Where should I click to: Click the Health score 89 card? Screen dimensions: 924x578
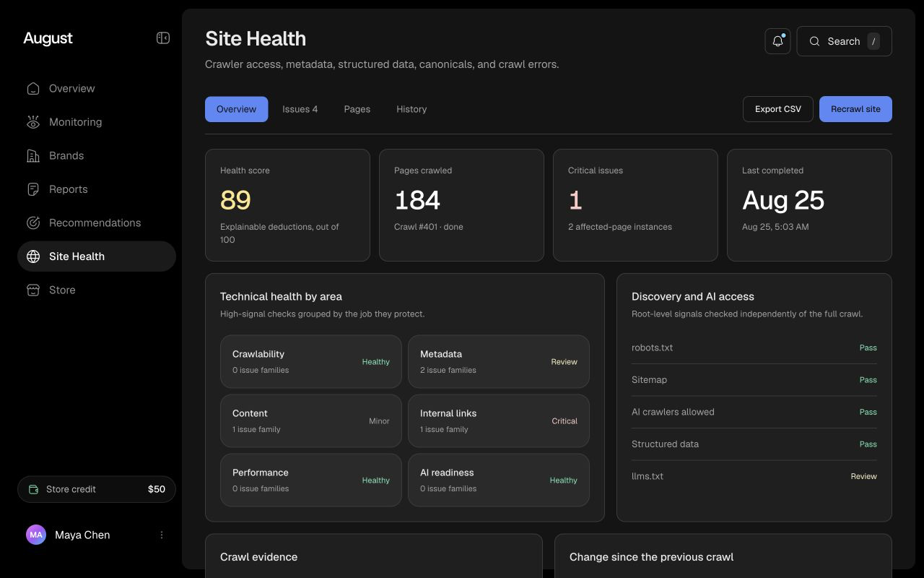(x=287, y=205)
